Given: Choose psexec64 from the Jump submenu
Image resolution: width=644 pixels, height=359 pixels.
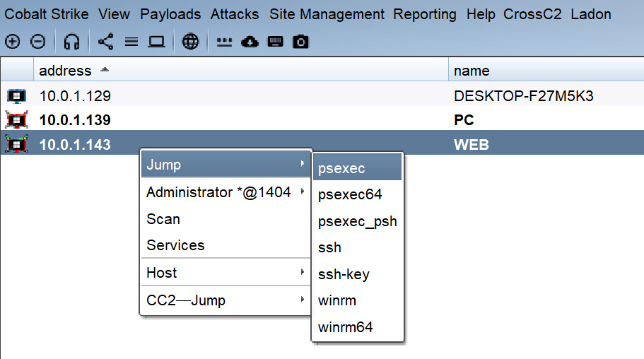Looking at the screenshot, I should (350, 194).
